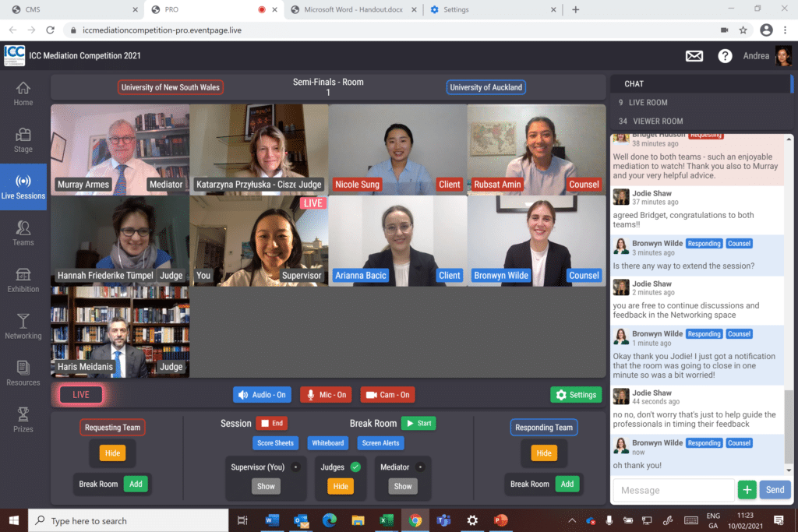
Task: Open the Score Sheets button
Action: (275, 443)
